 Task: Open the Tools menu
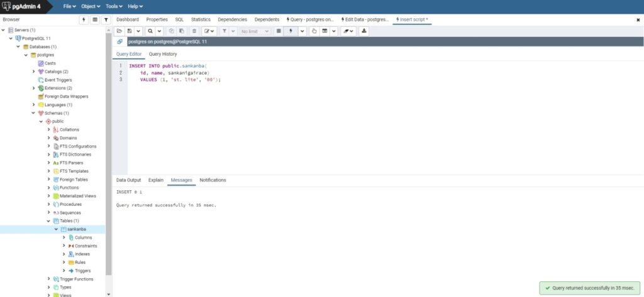[114, 6]
